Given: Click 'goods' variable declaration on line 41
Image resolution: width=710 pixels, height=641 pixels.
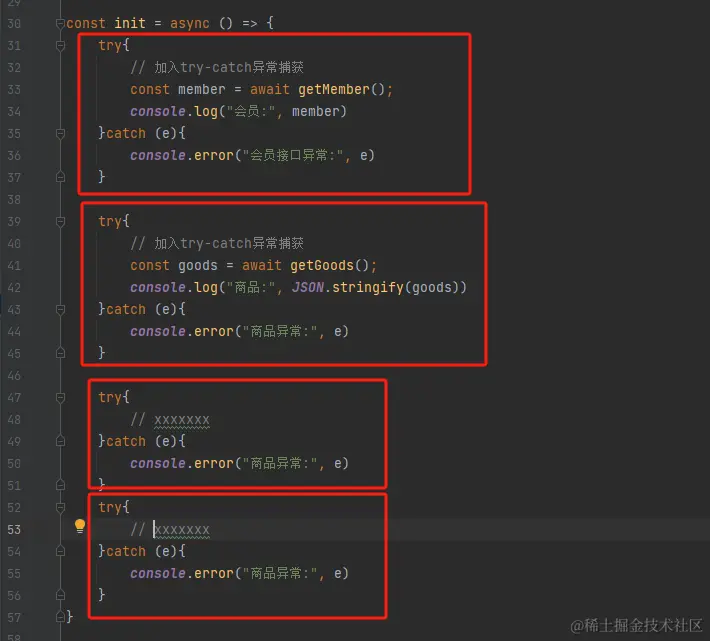Looking at the screenshot, I should pyautogui.click(x=197, y=265).
